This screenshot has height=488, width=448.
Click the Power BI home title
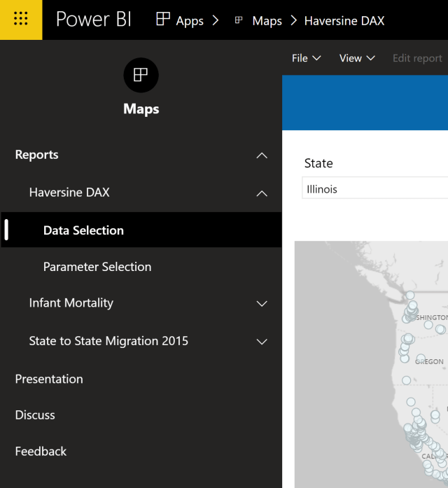click(x=94, y=20)
